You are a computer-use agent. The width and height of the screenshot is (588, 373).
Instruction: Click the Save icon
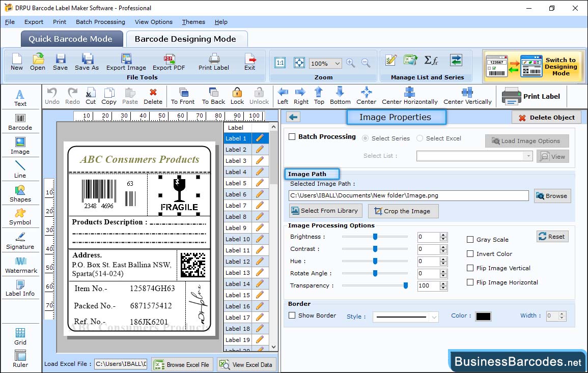(61, 62)
